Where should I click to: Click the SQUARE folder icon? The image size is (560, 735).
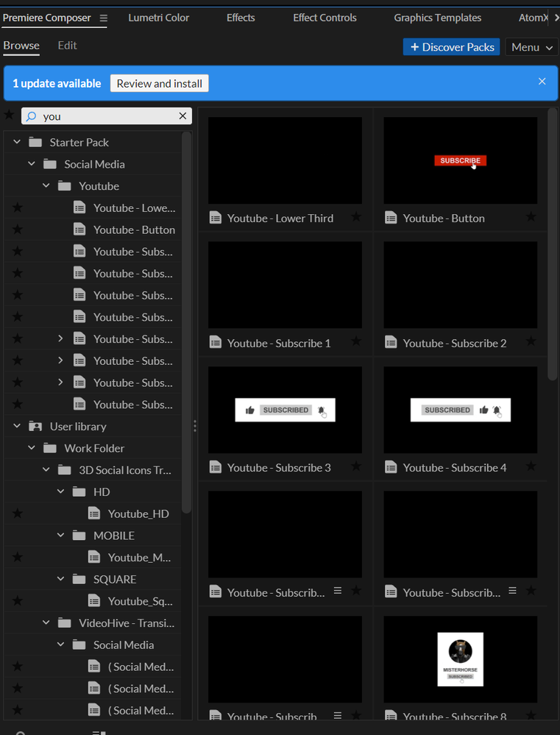coord(79,579)
